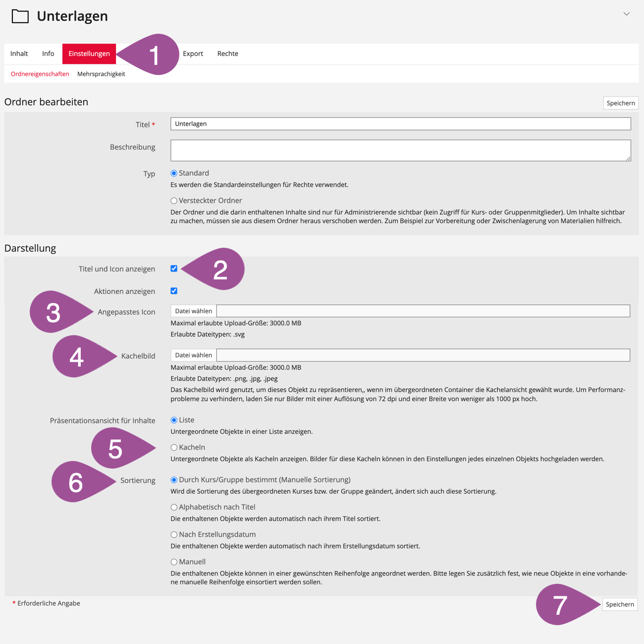Open the Mehrsprachigkeit sub-tab

[x=101, y=74]
